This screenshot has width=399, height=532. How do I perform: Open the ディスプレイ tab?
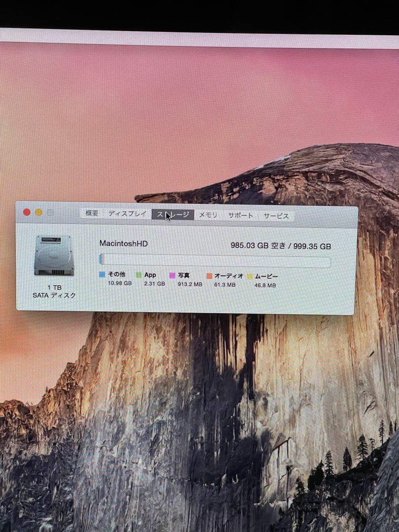tap(127, 214)
